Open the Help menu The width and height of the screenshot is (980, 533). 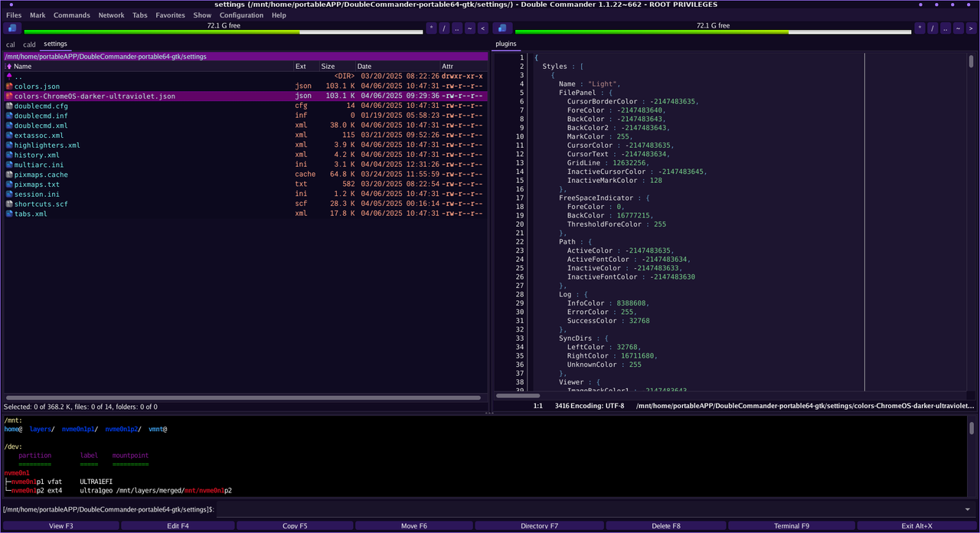(x=279, y=15)
